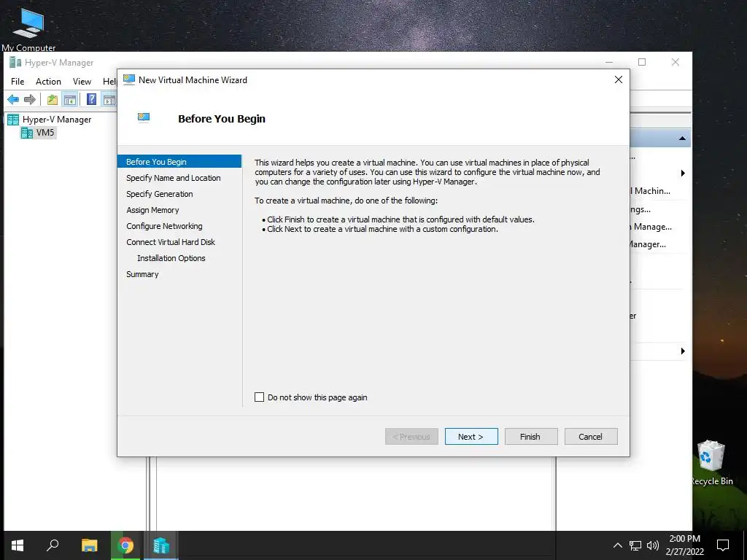This screenshot has height=560, width=747.
Task: Open File Explorer from taskbar
Action: click(x=89, y=545)
